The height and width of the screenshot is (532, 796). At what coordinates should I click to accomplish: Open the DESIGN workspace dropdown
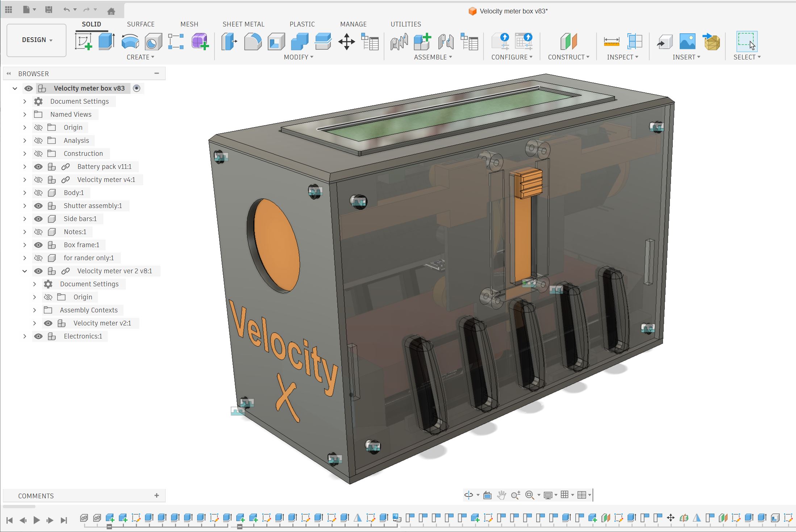tap(37, 40)
